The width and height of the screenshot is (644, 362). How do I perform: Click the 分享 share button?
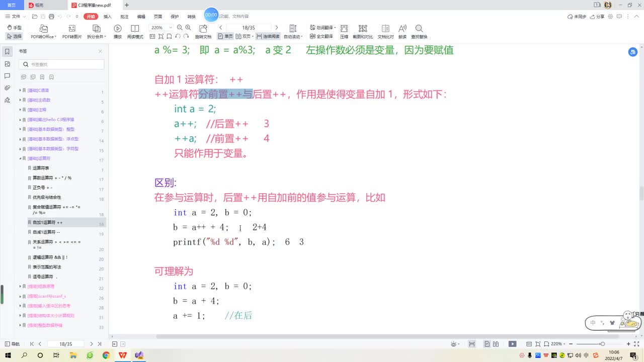[597, 16]
